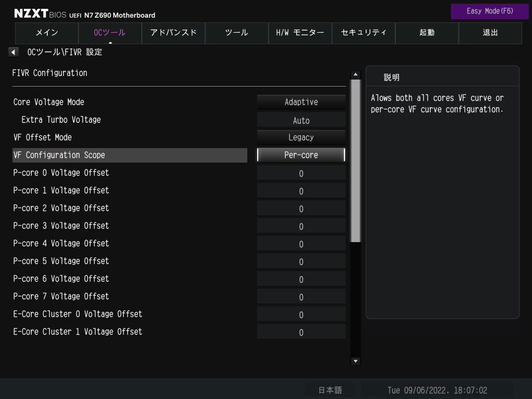This screenshot has height=399, width=532.
Task: Select the セキュリティ tab
Action: (363, 33)
